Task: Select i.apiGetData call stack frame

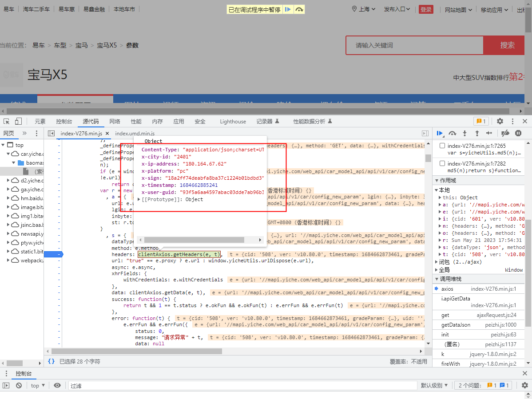Action: (479, 302)
